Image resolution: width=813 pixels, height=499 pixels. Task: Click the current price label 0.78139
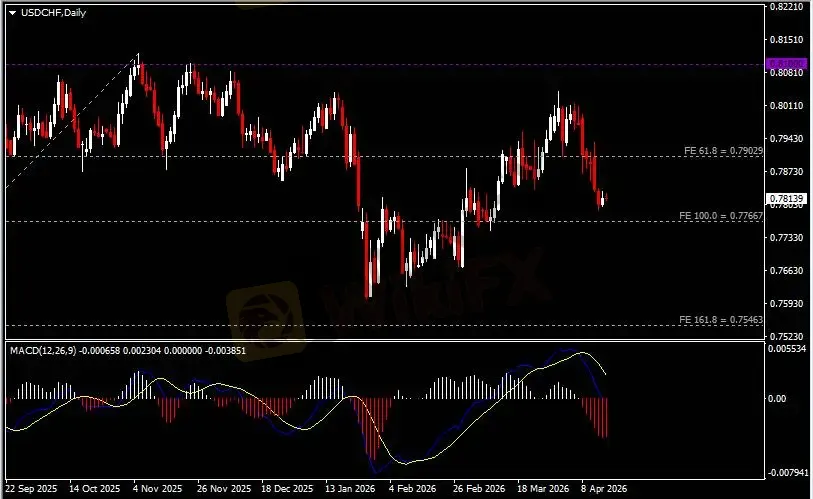[786, 198]
